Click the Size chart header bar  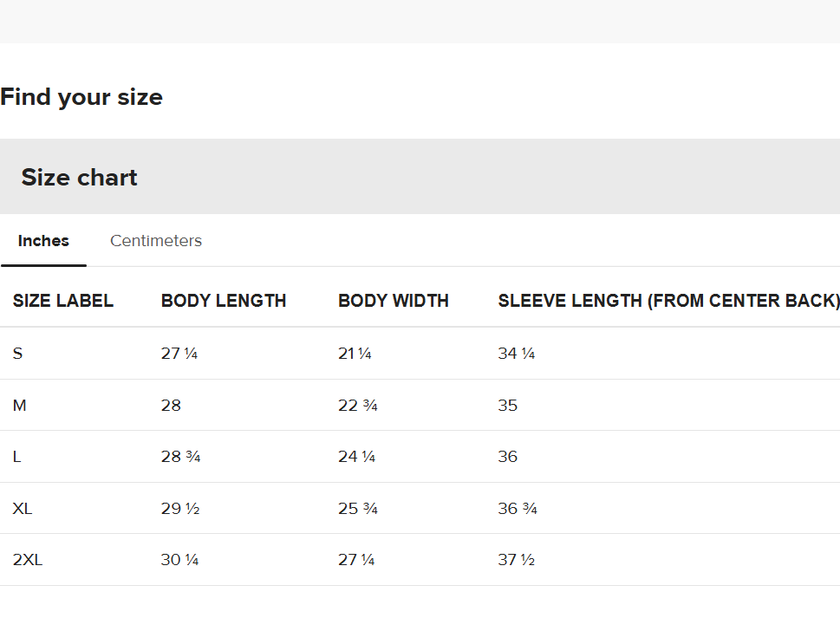[420, 177]
